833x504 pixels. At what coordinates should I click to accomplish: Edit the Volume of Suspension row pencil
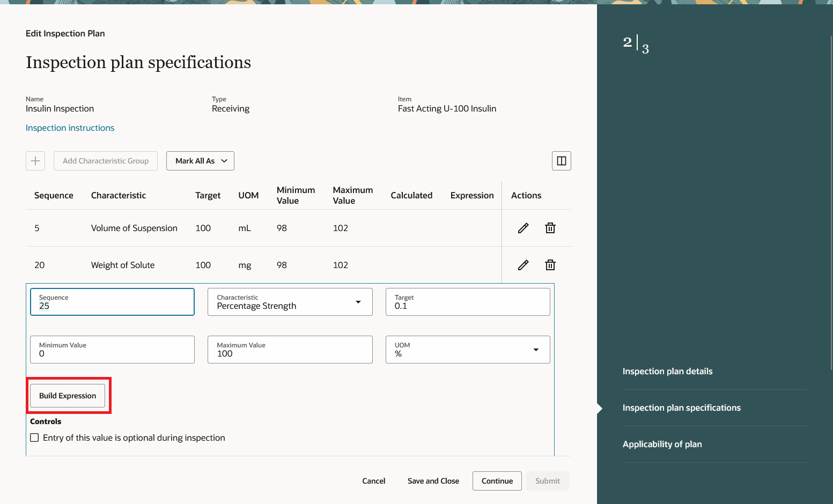pyautogui.click(x=524, y=228)
